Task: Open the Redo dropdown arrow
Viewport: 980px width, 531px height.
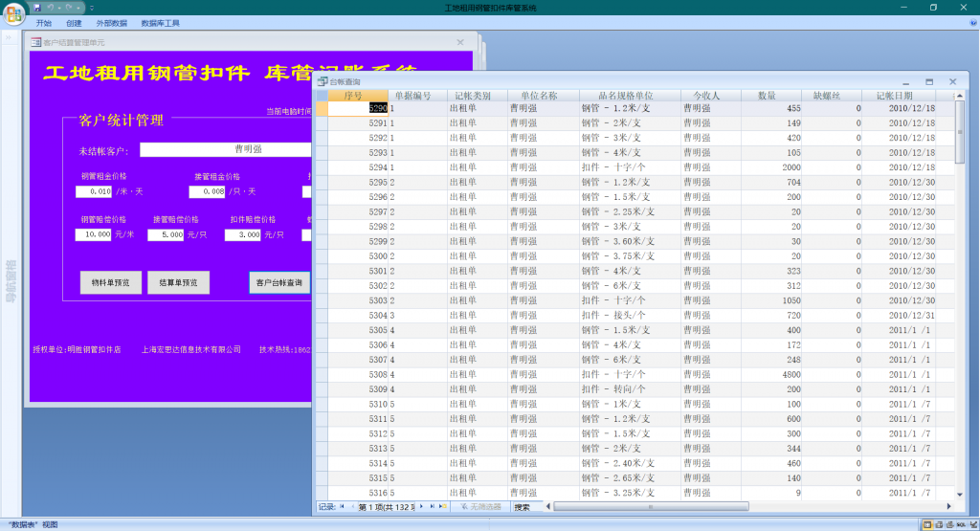Action: [80, 8]
